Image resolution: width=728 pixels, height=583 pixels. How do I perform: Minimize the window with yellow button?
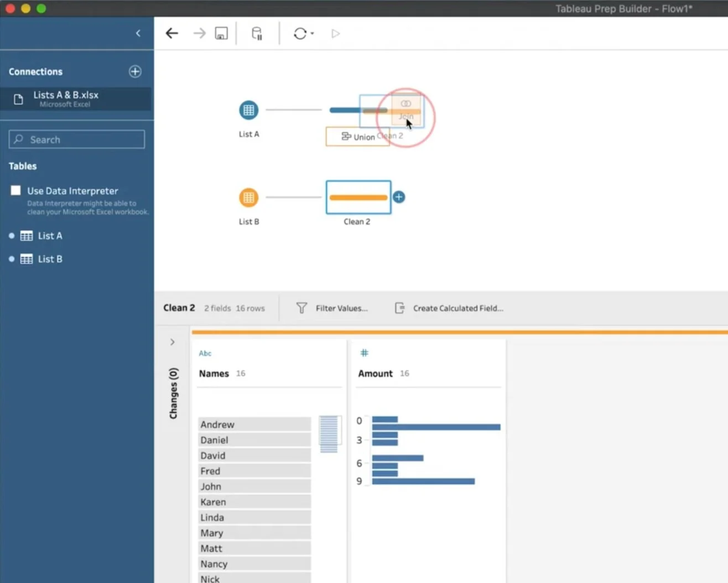[25, 8]
